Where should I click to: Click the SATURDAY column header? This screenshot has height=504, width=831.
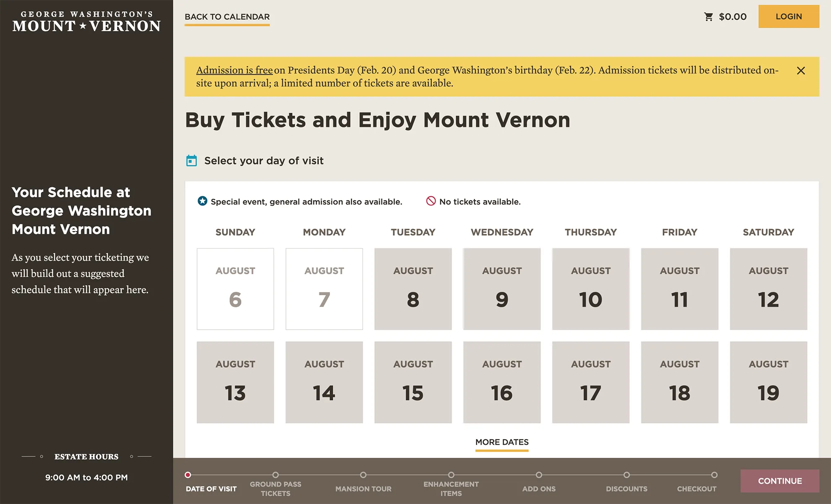768,232
